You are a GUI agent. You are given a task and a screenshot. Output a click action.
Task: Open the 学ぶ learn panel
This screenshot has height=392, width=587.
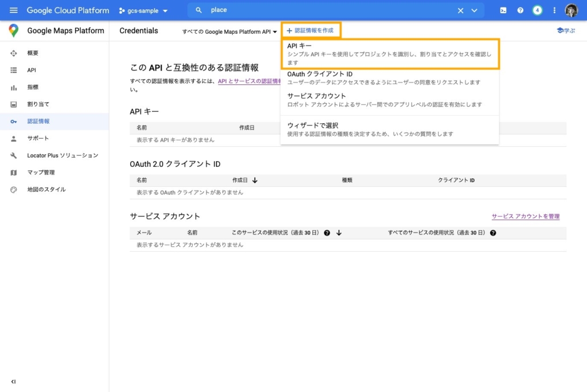coord(566,31)
